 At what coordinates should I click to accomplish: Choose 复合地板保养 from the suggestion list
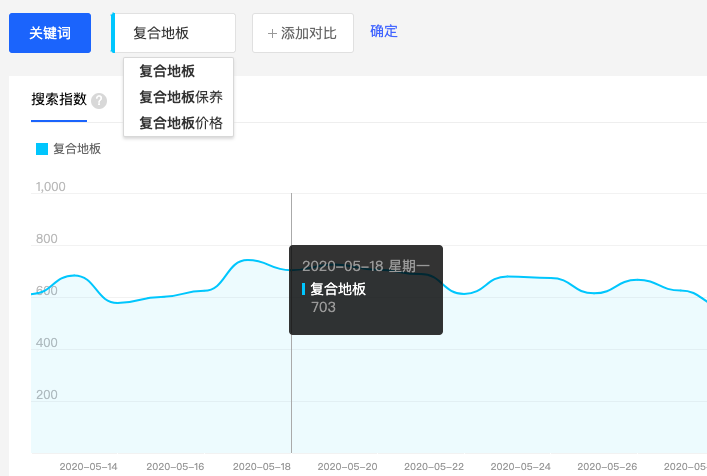pos(180,97)
